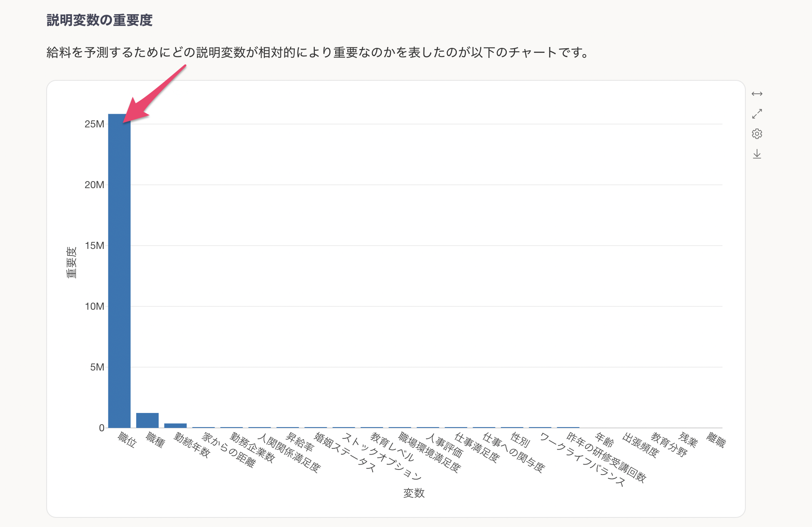The image size is (812, 527).
Task: Click the 重要度 y-axis title
Action: click(72, 262)
